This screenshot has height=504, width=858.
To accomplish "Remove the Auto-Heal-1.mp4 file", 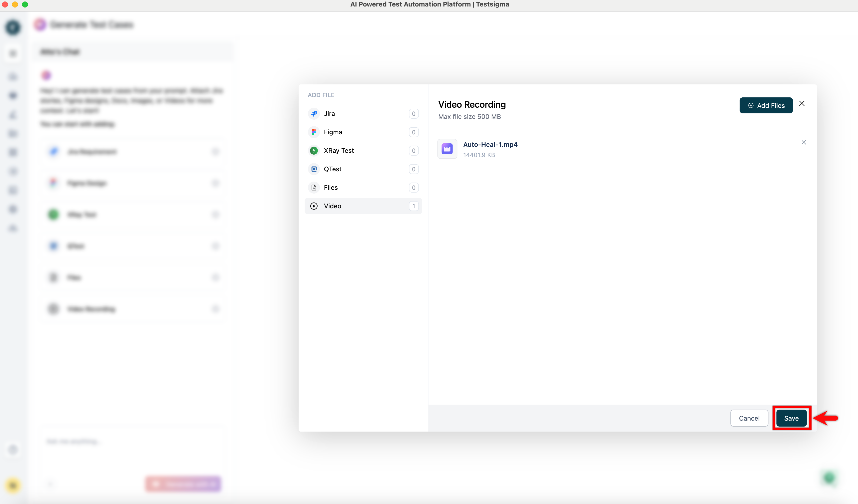I will pyautogui.click(x=804, y=142).
